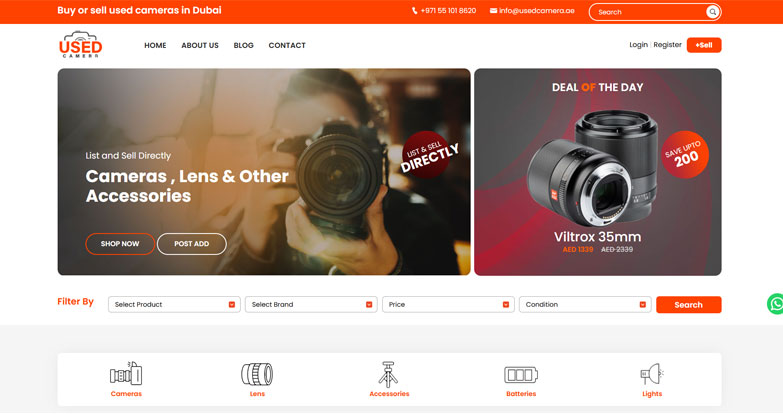
Task: Click the AED 1339 deal price
Action: (x=578, y=249)
